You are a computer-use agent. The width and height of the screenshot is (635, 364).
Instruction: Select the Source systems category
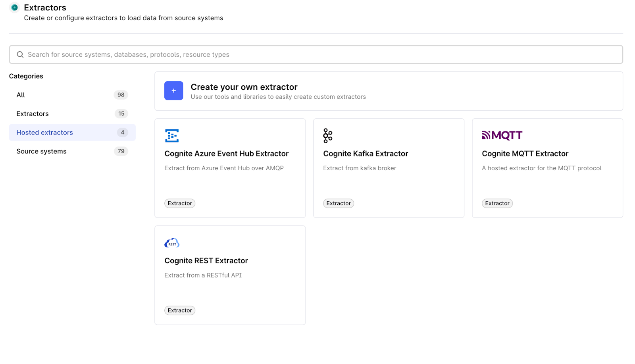pyautogui.click(x=72, y=151)
